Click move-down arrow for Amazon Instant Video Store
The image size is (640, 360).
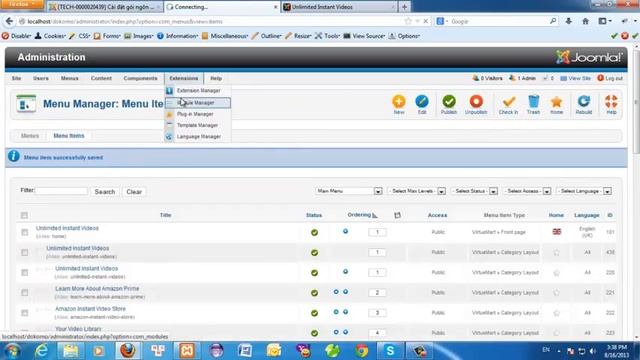345,312
